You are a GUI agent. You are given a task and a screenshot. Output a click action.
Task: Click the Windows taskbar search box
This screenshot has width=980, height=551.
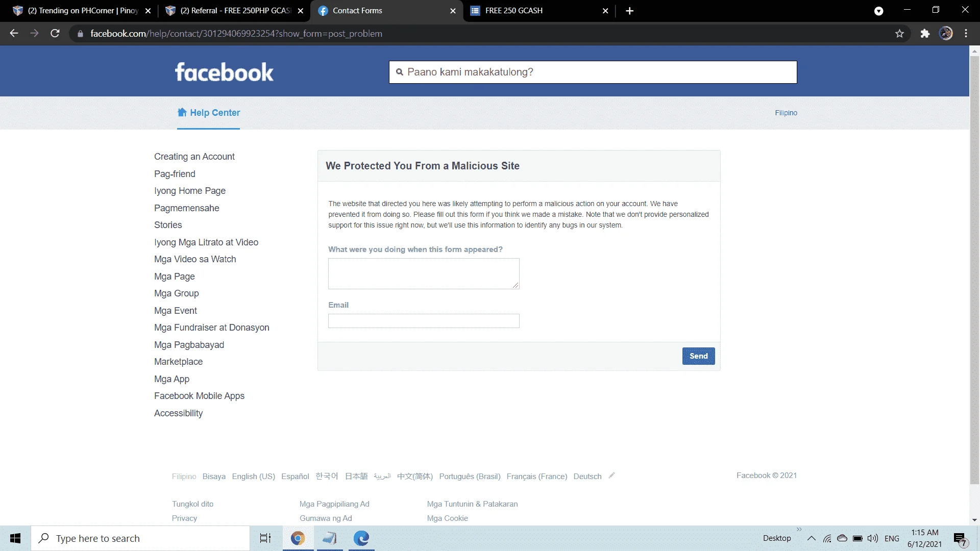[141, 538]
